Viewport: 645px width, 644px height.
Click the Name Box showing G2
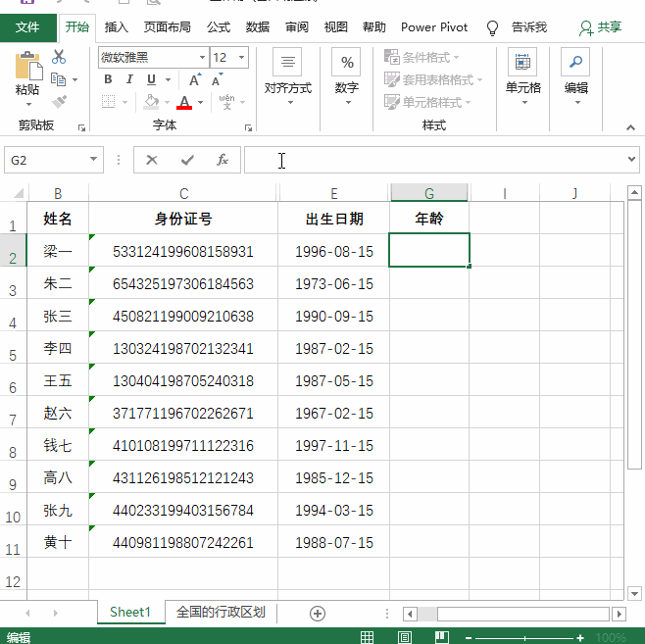[45, 160]
